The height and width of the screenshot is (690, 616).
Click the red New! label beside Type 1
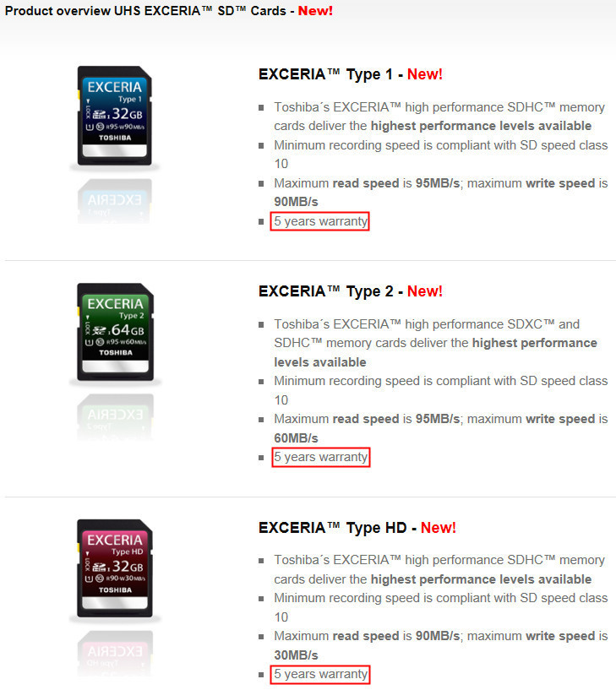click(x=424, y=74)
